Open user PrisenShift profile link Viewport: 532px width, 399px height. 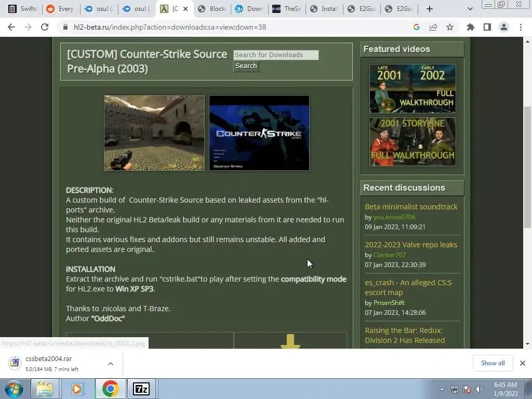pyautogui.click(x=389, y=303)
